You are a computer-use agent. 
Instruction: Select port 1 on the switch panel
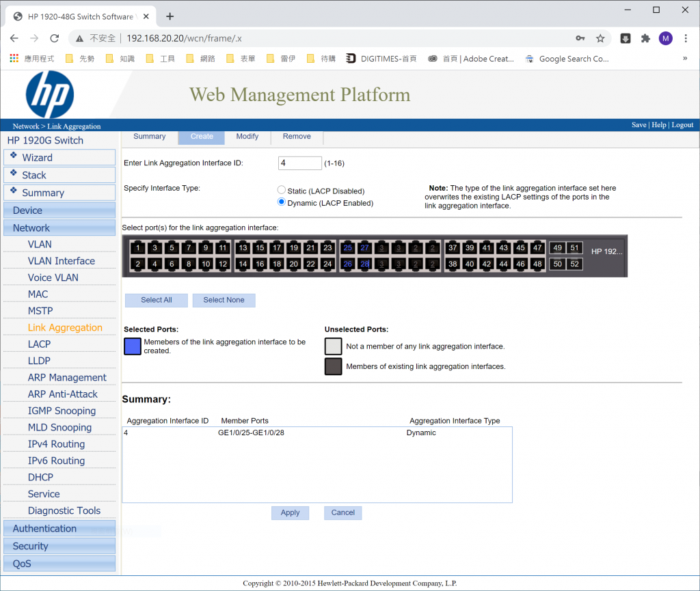[138, 247]
